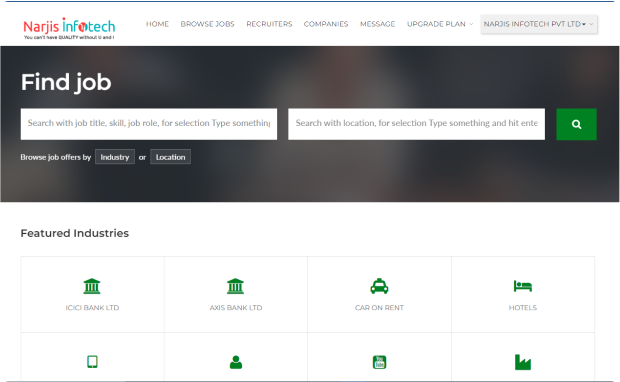Open the HOME menu item
The height and width of the screenshot is (382, 620).
[157, 24]
